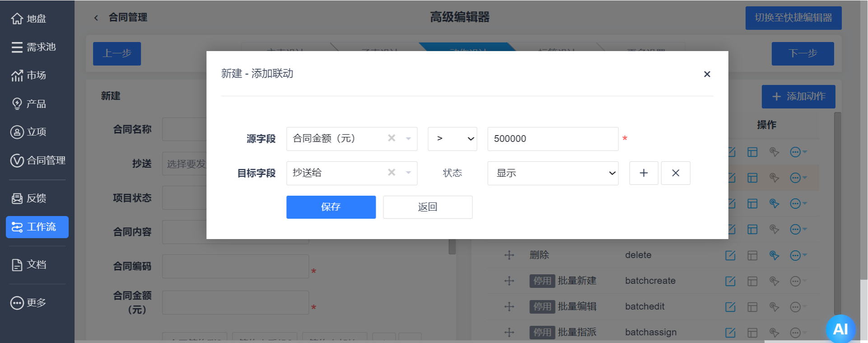This screenshot has height=343, width=868.
Task: Expand the 状态 显示 dropdown
Action: click(552, 173)
